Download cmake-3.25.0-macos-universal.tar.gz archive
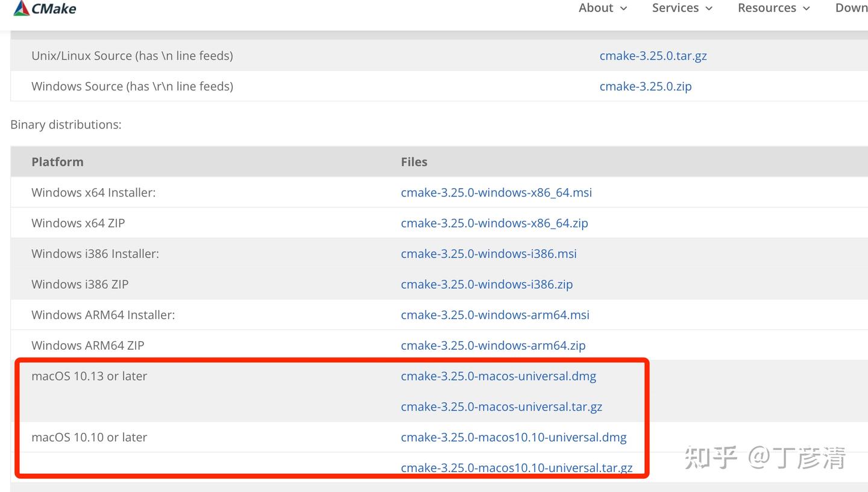868x492 pixels. (x=502, y=407)
